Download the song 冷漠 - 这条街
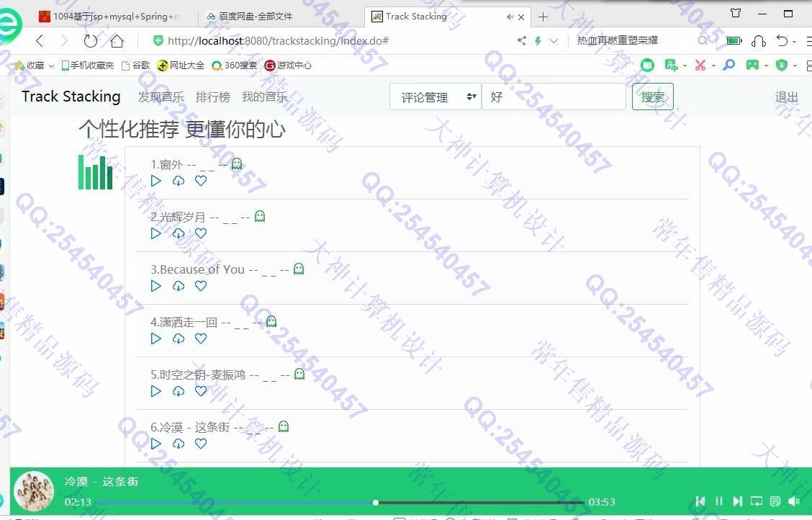This screenshot has width=812, height=520. point(179,444)
